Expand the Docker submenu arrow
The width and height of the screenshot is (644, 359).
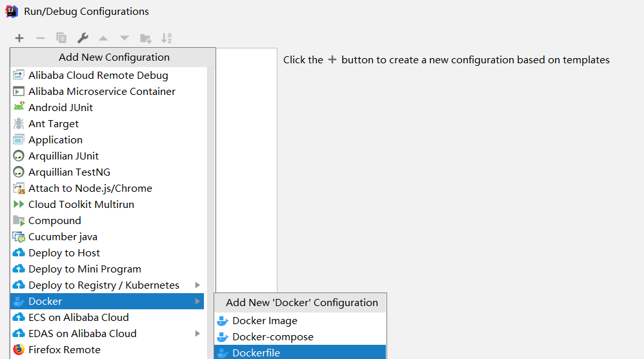pyautogui.click(x=197, y=301)
